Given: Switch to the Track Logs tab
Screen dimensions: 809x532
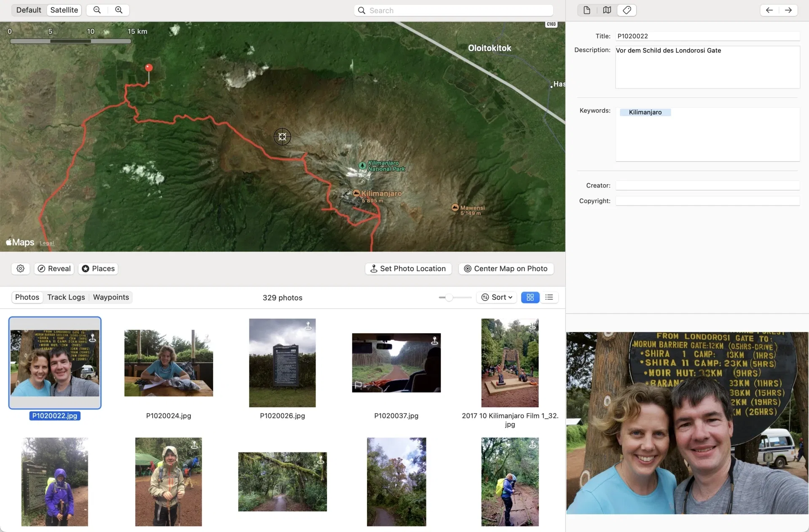Looking at the screenshot, I should pos(66,297).
